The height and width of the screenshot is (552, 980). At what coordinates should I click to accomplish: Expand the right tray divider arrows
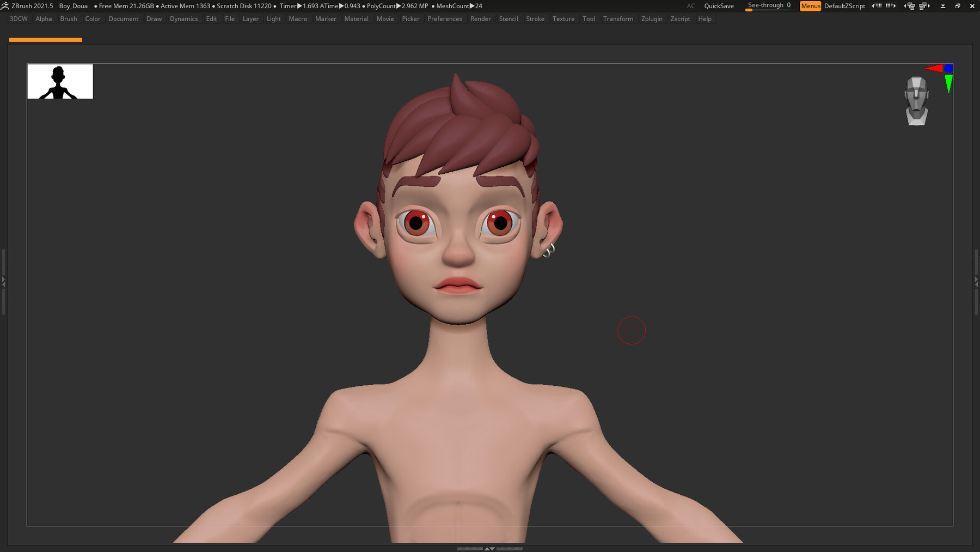pyautogui.click(x=976, y=282)
